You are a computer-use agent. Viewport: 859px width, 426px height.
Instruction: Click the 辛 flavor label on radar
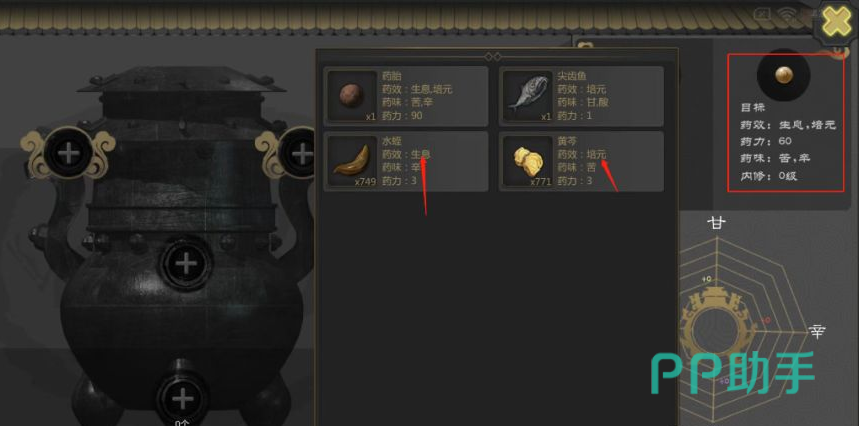[817, 331]
